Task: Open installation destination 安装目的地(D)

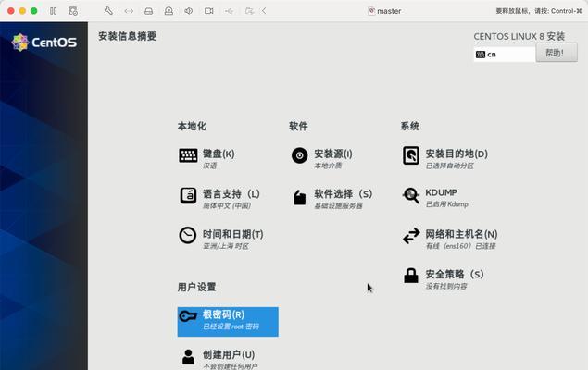Action: pos(445,158)
